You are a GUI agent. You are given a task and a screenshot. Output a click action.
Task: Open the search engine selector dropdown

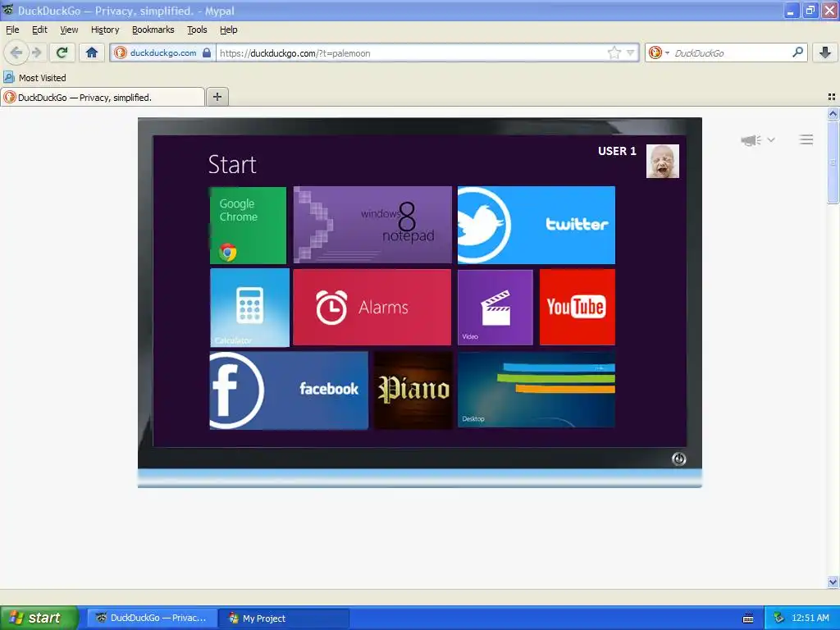point(659,52)
